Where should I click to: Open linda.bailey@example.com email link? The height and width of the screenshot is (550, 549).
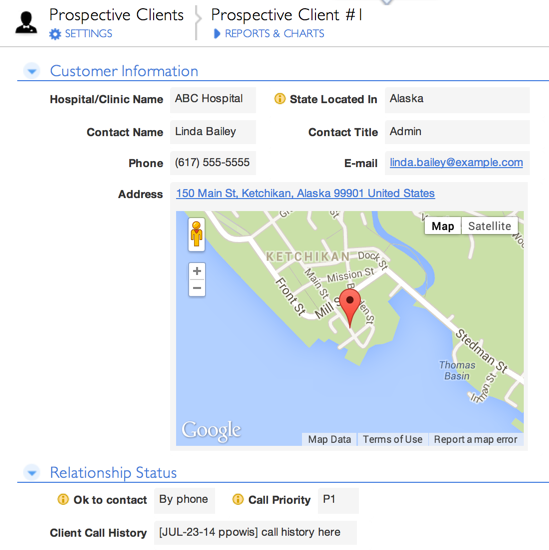(456, 162)
